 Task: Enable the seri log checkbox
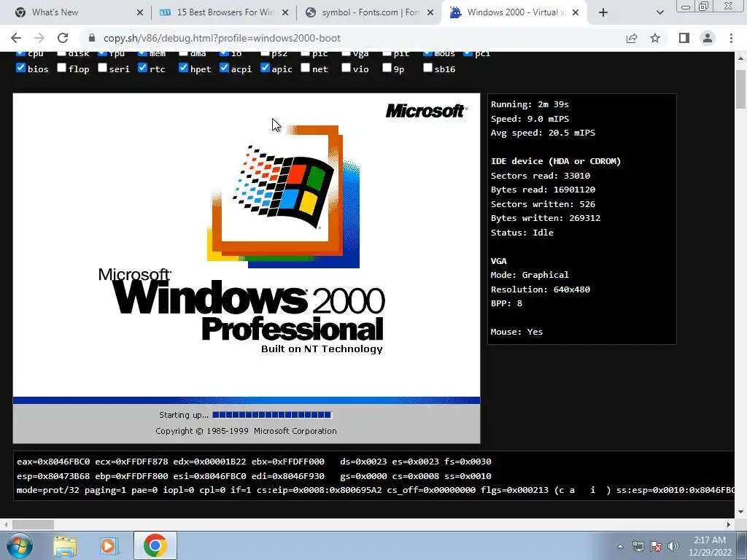pyautogui.click(x=102, y=68)
